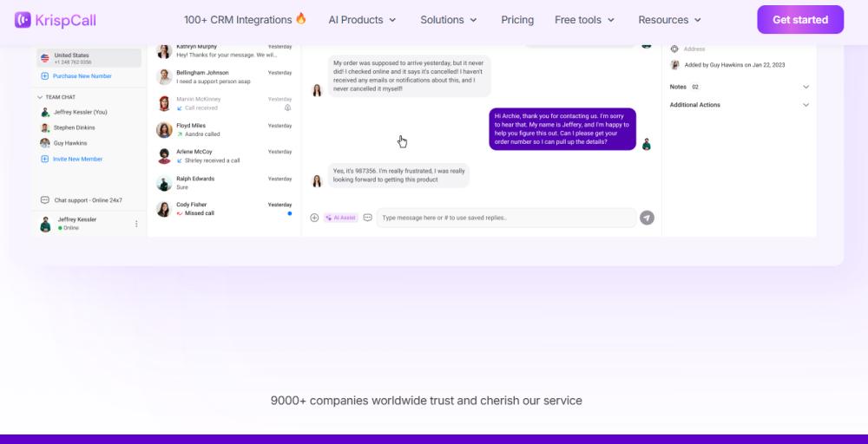Image resolution: width=868 pixels, height=444 pixels.
Task: Click Bellingham Johnson avatar
Action: click(x=164, y=77)
